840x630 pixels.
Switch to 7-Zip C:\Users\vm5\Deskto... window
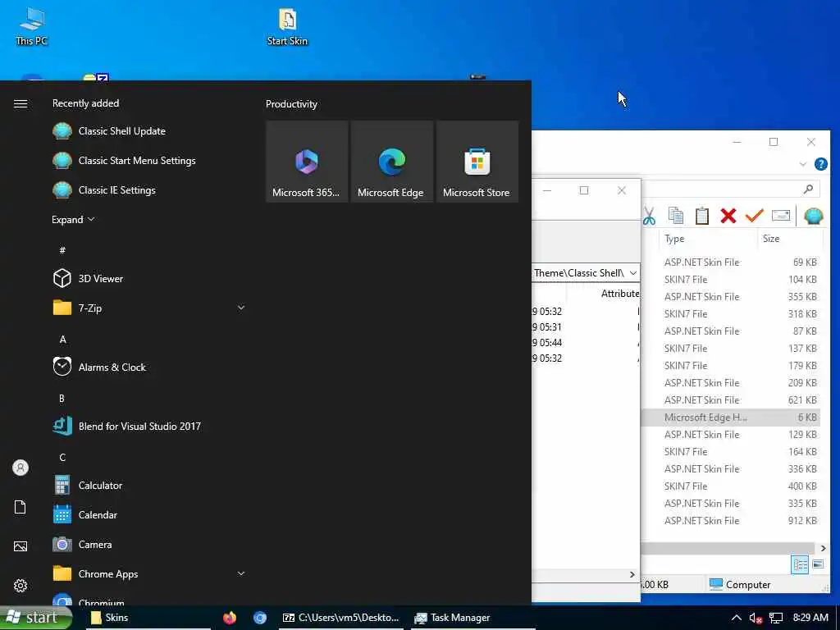pyautogui.click(x=341, y=618)
